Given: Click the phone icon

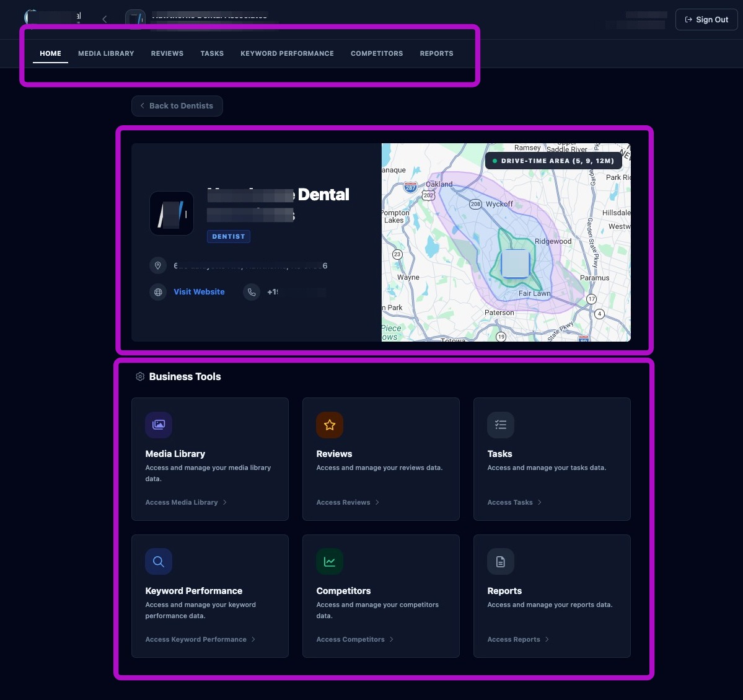Looking at the screenshot, I should (252, 292).
